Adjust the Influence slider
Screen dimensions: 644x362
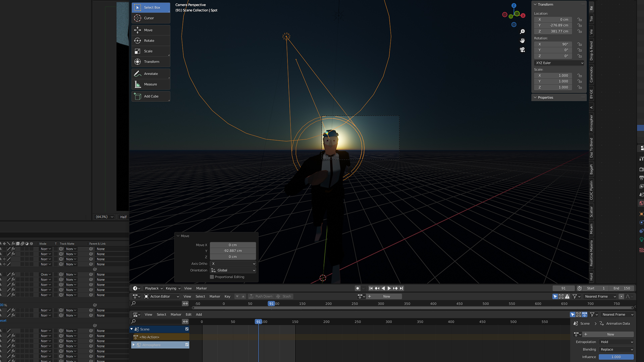click(616, 357)
